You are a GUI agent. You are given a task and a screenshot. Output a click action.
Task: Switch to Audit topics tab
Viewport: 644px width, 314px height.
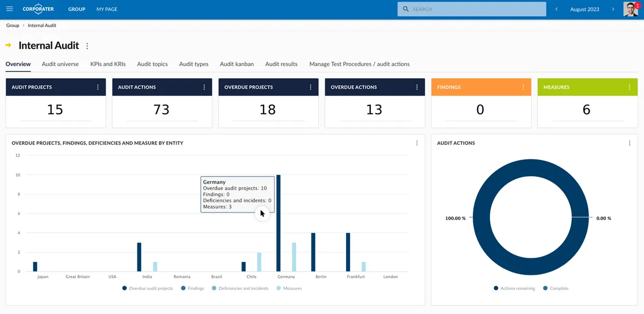click(152, 64)
